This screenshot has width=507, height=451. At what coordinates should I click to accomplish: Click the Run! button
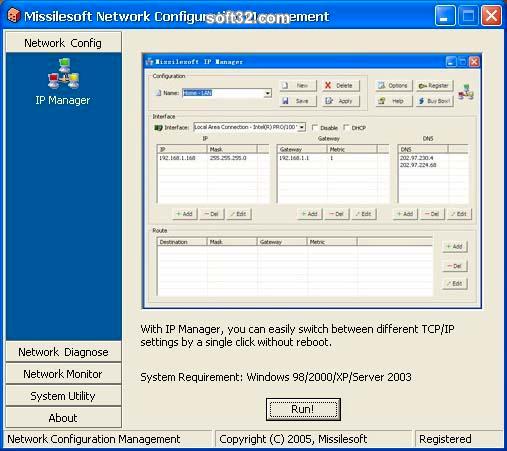(x=303, y=409)
